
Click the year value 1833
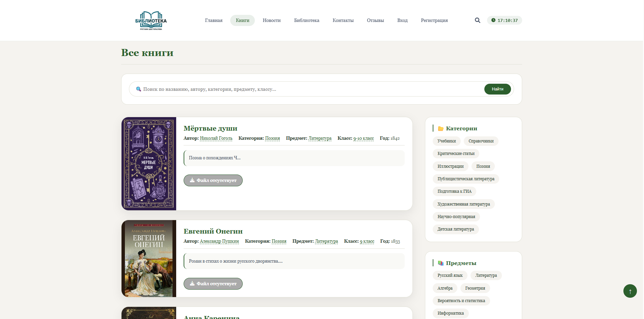coord(395,241)
